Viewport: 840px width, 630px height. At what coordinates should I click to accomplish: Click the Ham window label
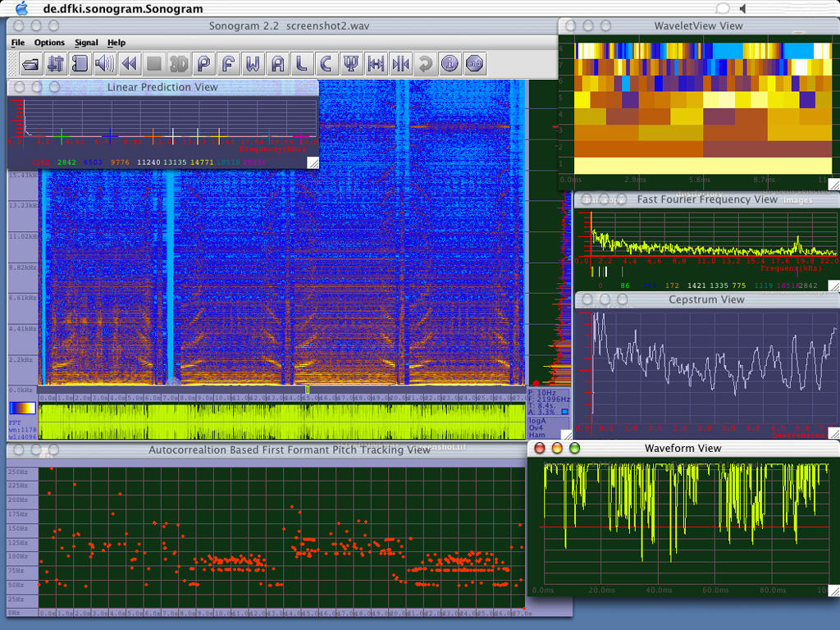[x=536, y=435]
